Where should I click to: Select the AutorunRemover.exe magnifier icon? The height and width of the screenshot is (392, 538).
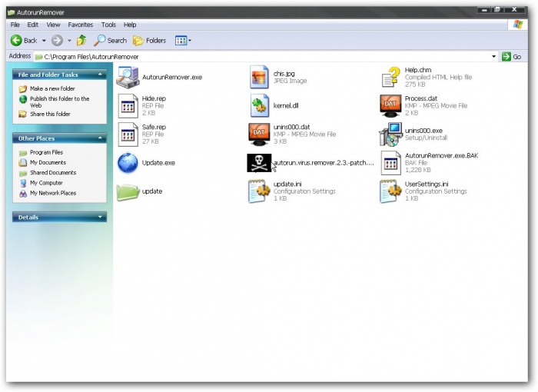[x=128, y=77]
